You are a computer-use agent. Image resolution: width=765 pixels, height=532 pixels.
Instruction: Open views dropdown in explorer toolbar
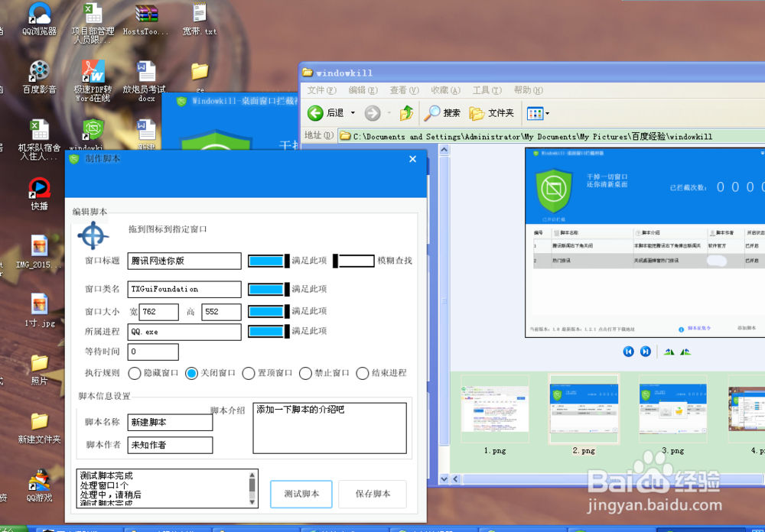(x=538, y=114)
